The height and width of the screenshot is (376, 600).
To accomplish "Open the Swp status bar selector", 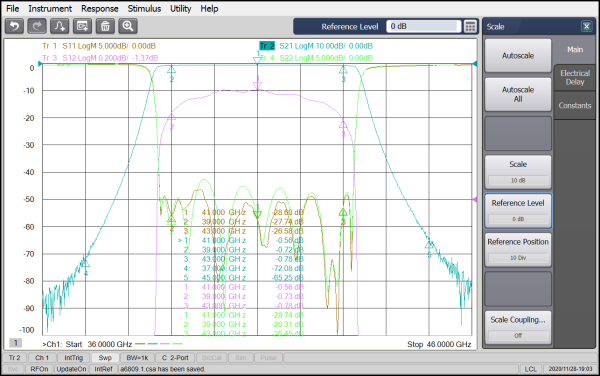I will pyautogui.click(x=105, y=358).
